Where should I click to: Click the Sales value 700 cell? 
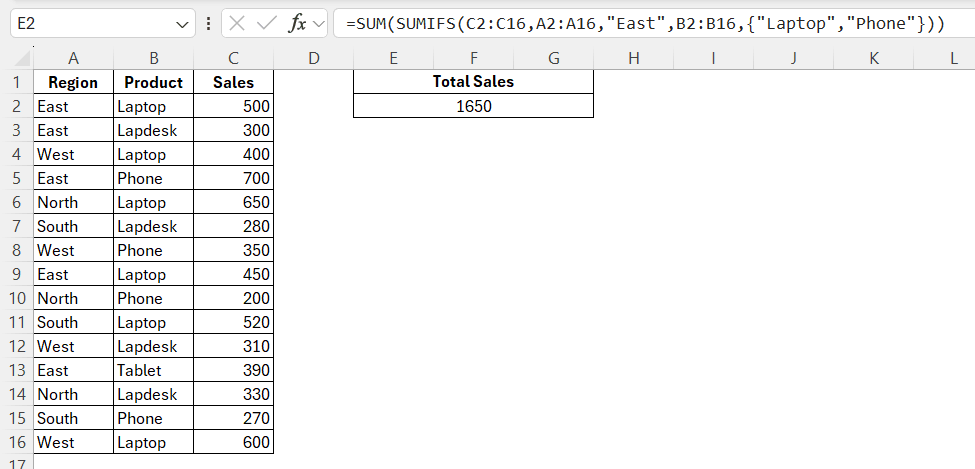pos(233,178)
